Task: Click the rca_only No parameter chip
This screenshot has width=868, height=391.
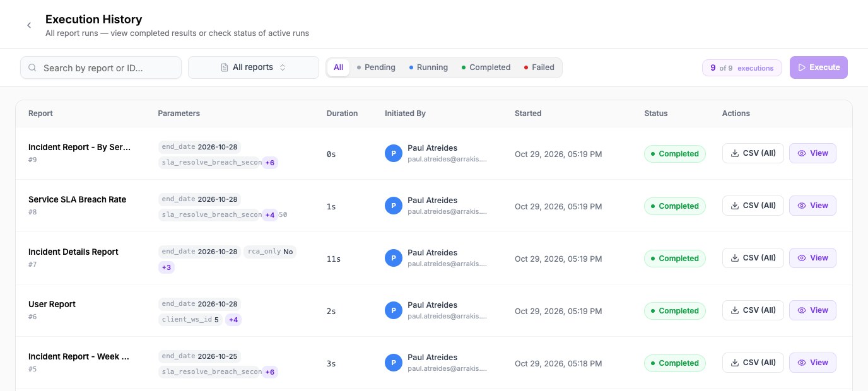Action: pyautogui.click(x=270, y=252)
